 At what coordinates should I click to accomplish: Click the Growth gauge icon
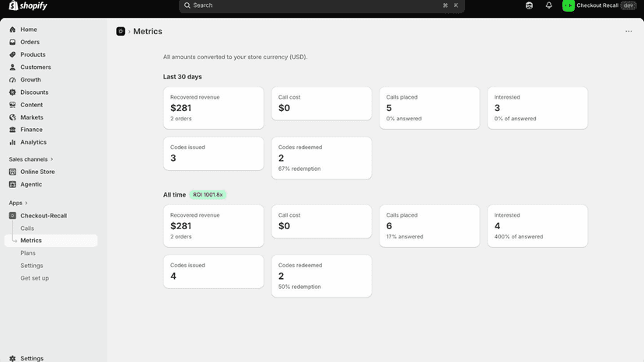(12, 79)
